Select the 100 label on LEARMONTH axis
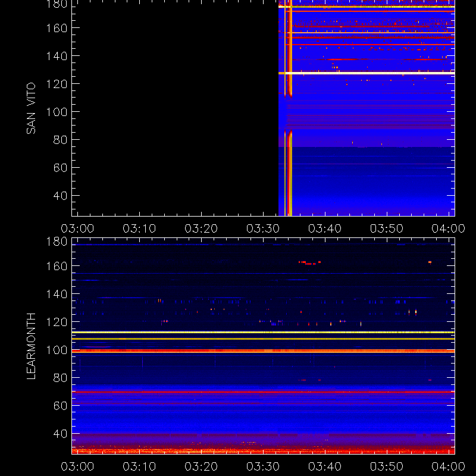476x476 pixels. [x=57, y=350]
